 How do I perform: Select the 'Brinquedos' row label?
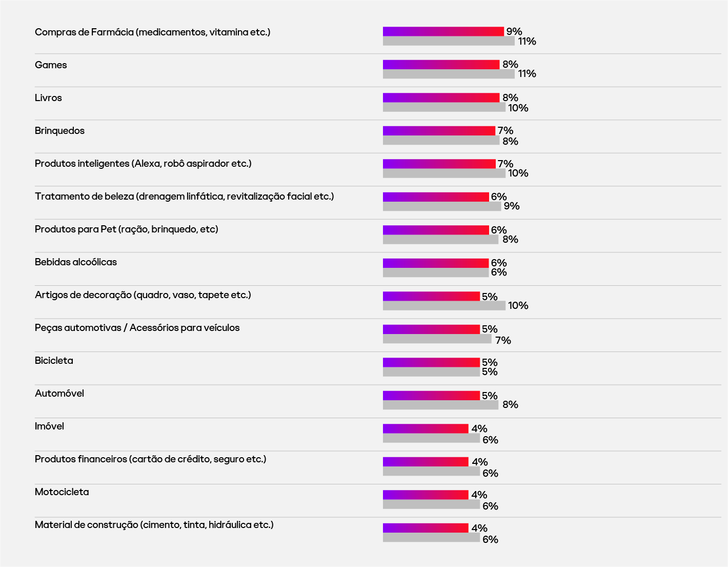(59, 131)
